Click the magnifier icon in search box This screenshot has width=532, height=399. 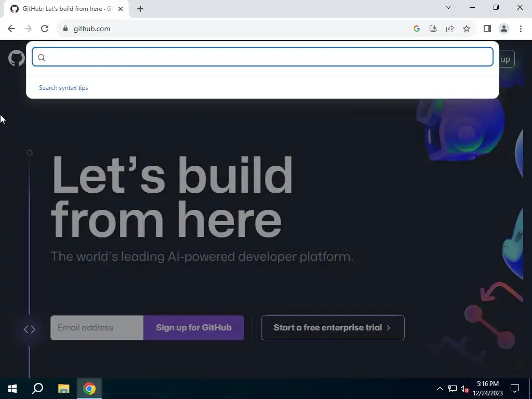[x=42, y=58]
